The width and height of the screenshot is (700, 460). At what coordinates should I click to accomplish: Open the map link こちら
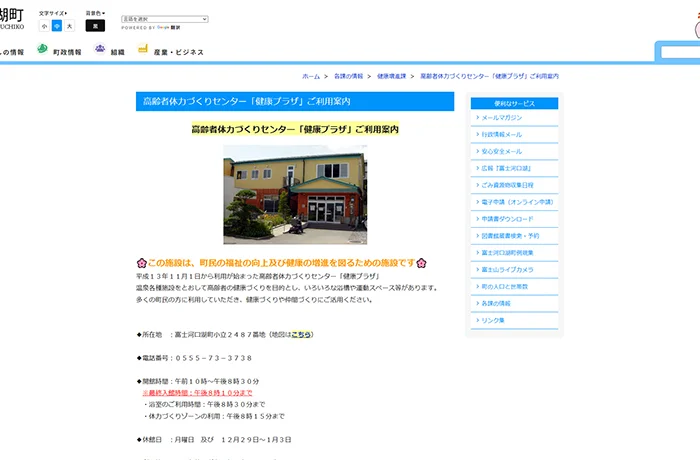click(301, 335)
